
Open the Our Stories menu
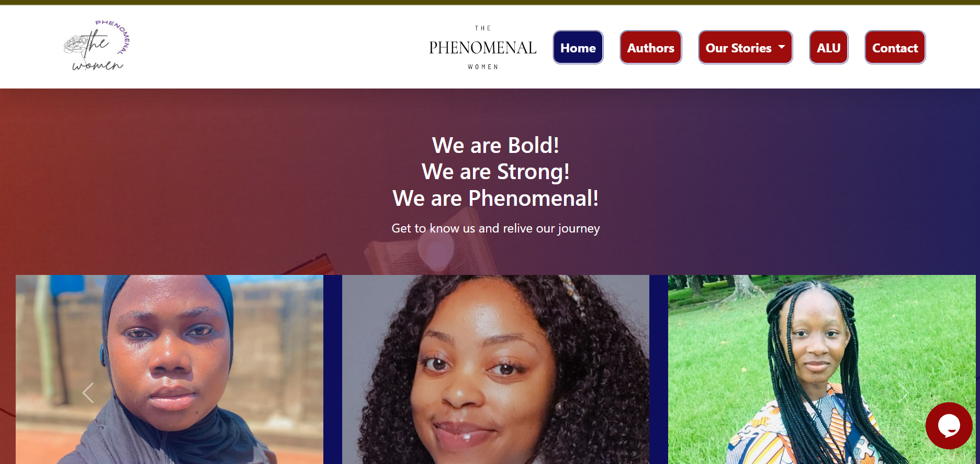[x=745, y=47]
